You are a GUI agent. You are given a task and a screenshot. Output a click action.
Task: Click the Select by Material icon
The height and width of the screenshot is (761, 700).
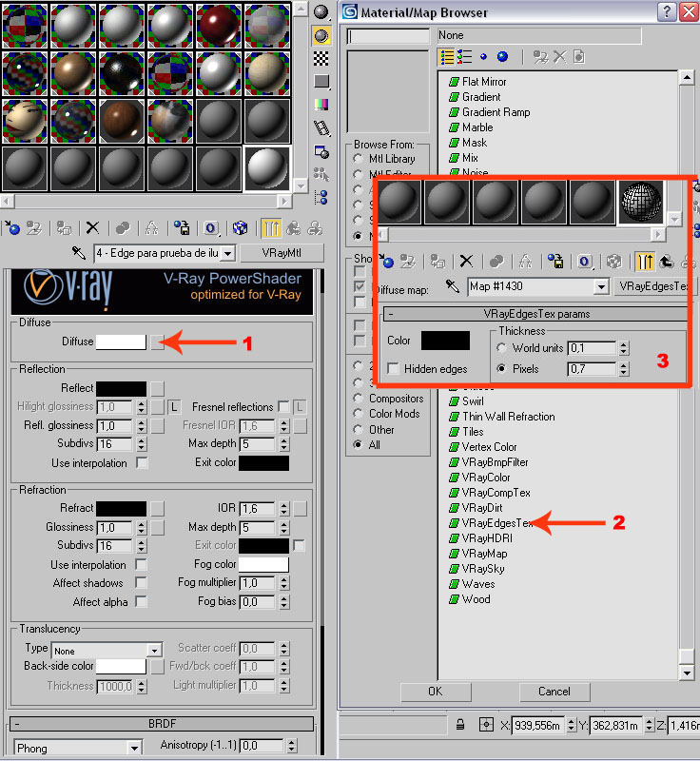pyautogui.click(x=321, y=174)
